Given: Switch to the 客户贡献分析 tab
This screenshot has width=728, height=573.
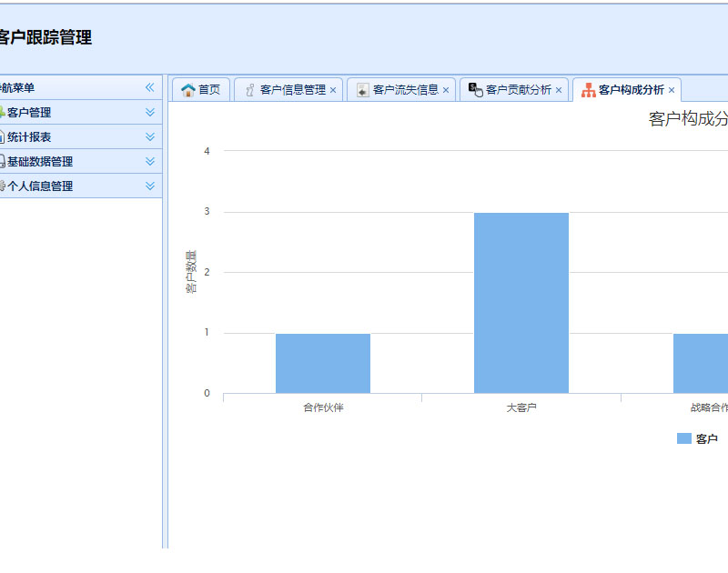Looking at the screenshot, I should 518,90.
